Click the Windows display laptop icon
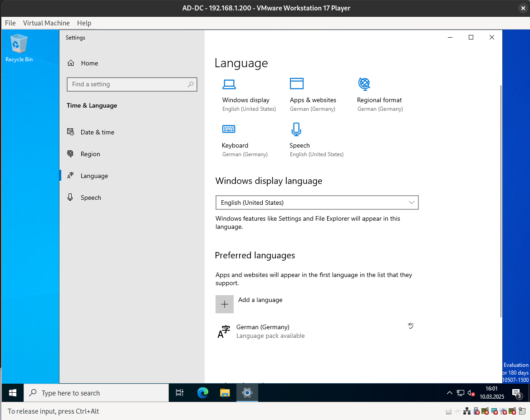This screenshot has height=420, width=530. pos(229,84)
